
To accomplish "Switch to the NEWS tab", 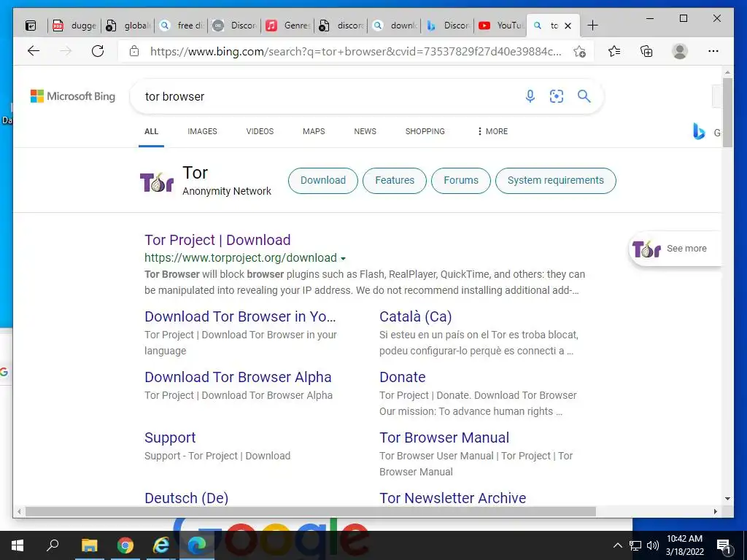I will tap(365, 131).
